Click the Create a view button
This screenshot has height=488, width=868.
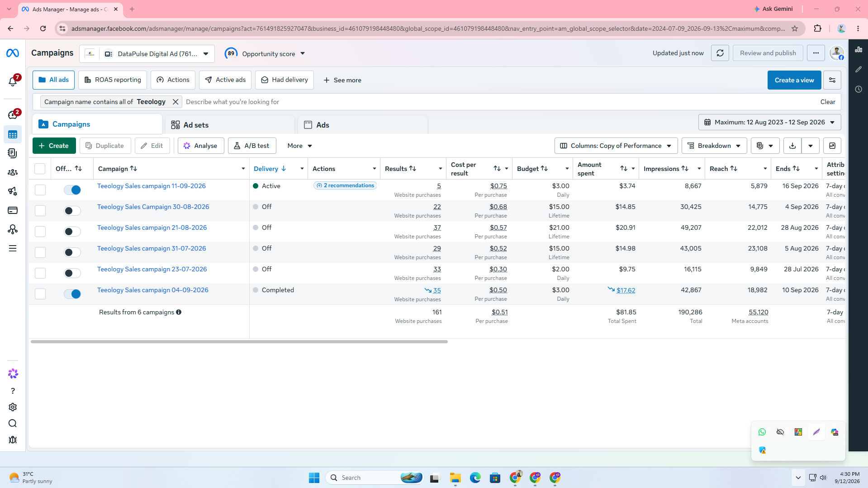(794, 80)
